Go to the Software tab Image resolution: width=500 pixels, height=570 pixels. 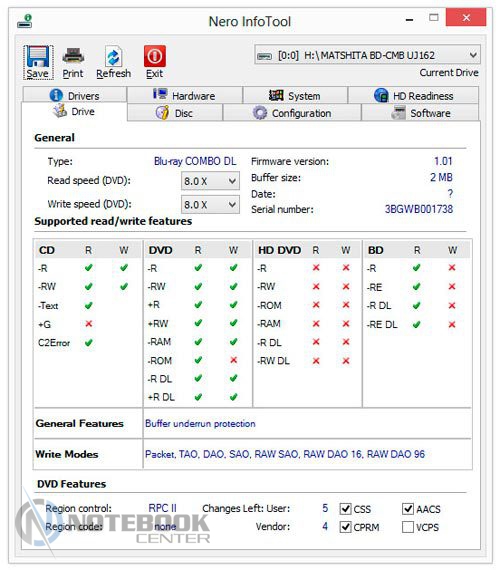click(x=420, y=113)
